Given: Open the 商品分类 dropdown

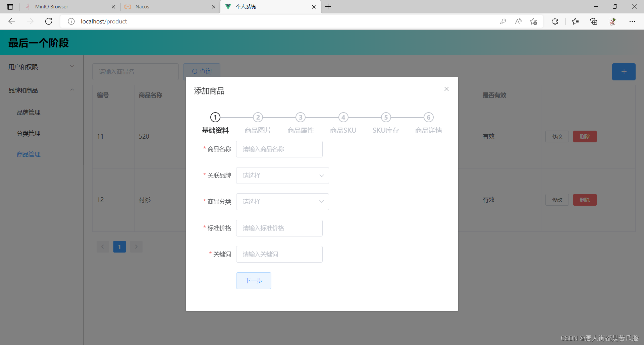Looking at the screenshot, I should pyautogui.click(x=282, y=202).
